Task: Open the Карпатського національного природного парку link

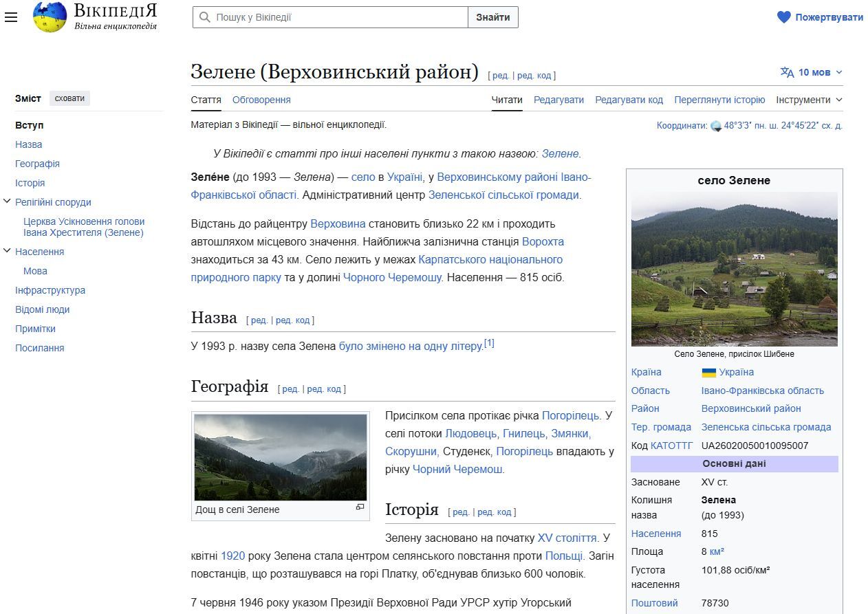Action: tap(490, 260)
